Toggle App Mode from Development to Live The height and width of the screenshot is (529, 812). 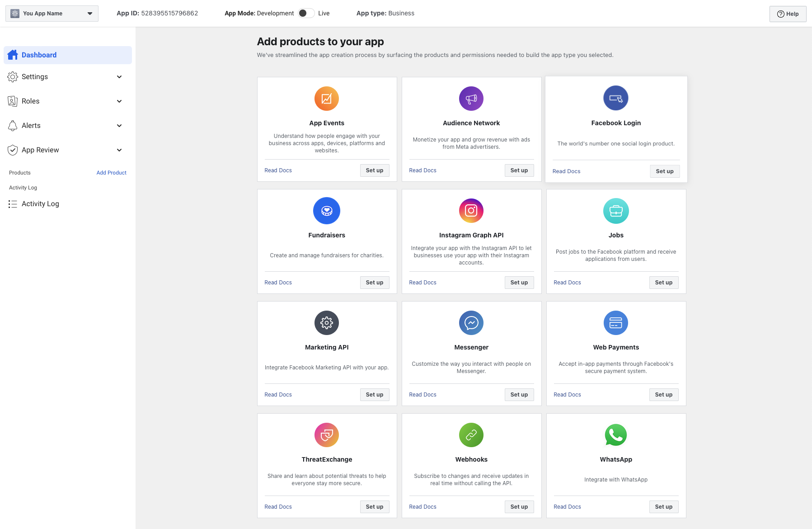pyautogui.click(x=306, y=13)
